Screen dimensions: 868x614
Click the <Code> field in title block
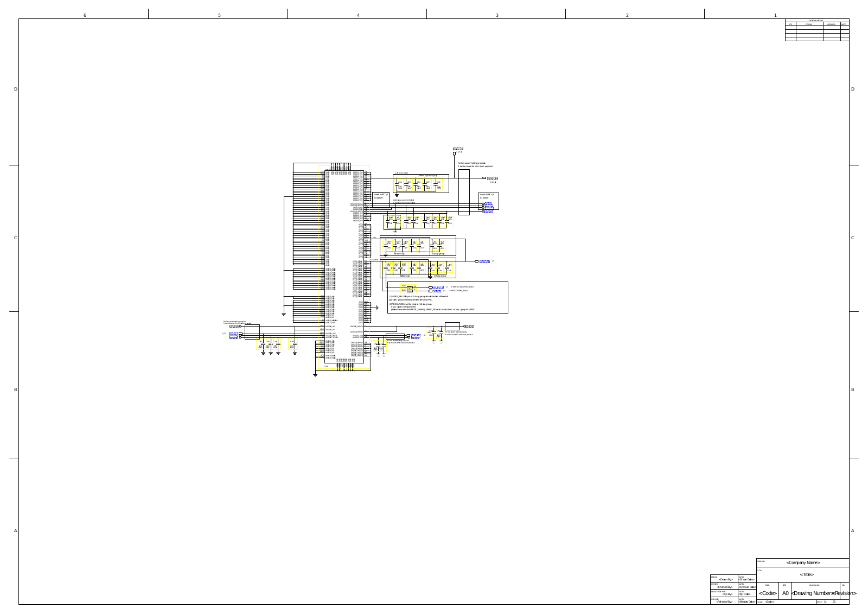click(x=767, y=593)
